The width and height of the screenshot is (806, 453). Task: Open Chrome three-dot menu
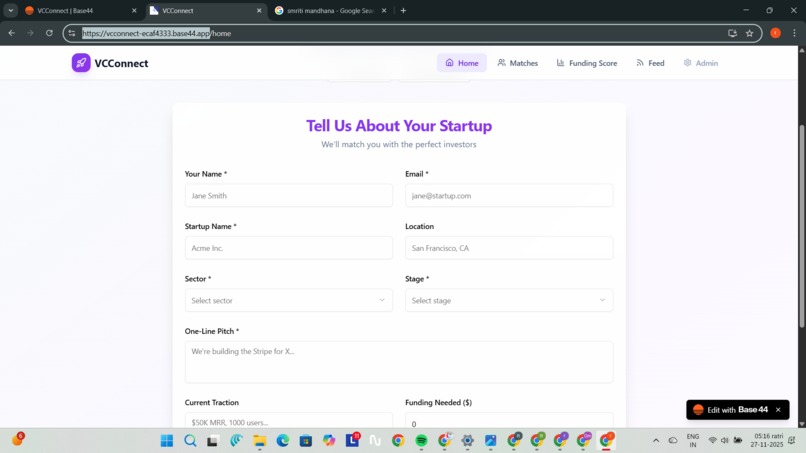(794, 33)
